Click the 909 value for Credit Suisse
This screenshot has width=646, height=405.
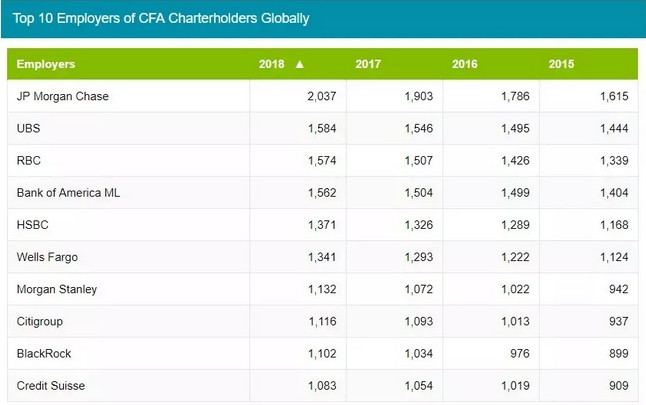point(617,385)
